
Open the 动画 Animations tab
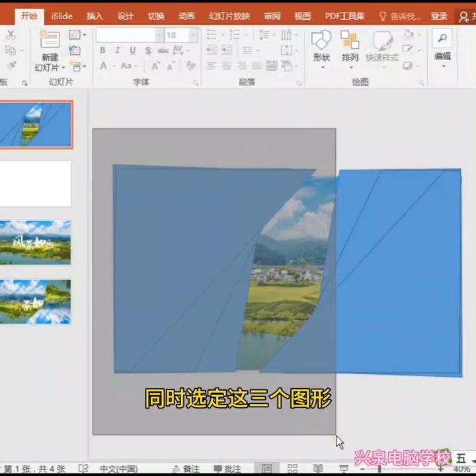[x=186, y=16]
